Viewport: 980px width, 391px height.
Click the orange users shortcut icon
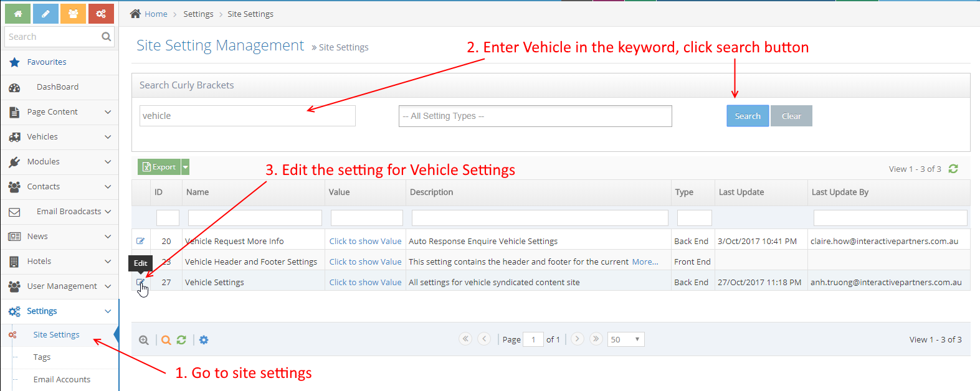pos(73,14)
